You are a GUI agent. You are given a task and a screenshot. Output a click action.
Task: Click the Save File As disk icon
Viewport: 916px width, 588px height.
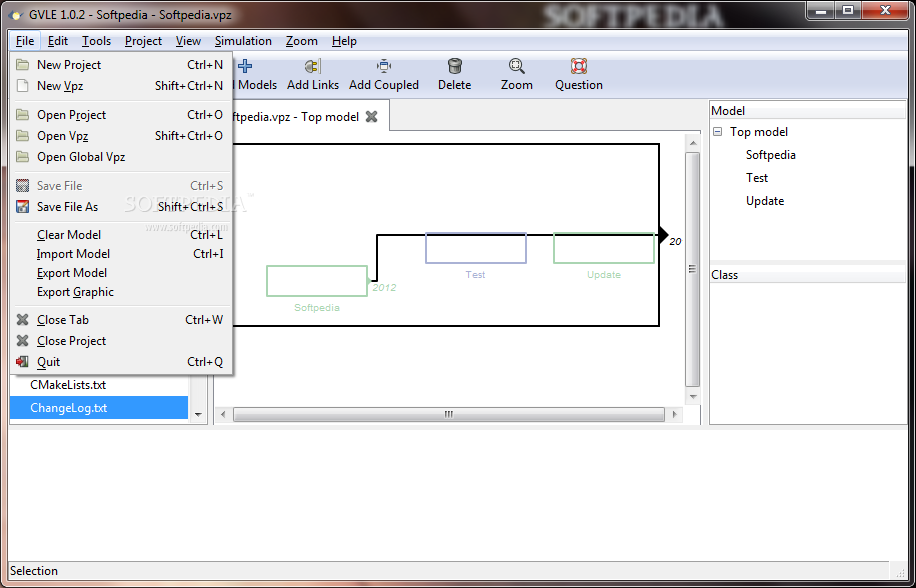(x=22, y=207)
